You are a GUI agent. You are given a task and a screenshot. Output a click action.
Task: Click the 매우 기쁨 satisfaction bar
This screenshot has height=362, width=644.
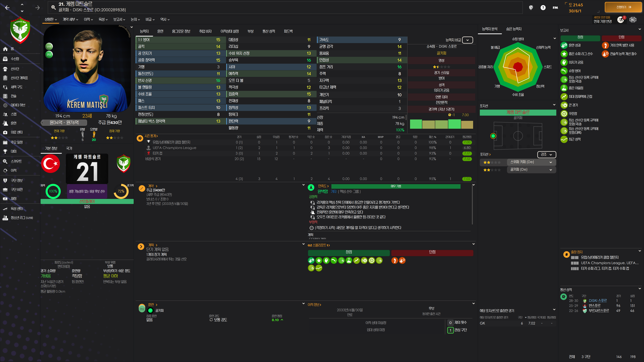pyautogui.click(x=395, y=186)
